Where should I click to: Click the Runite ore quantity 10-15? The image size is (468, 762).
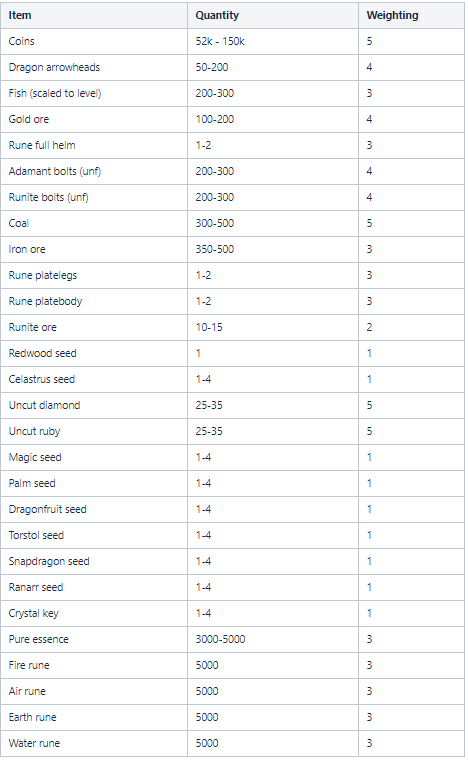(x=209, y=328)
